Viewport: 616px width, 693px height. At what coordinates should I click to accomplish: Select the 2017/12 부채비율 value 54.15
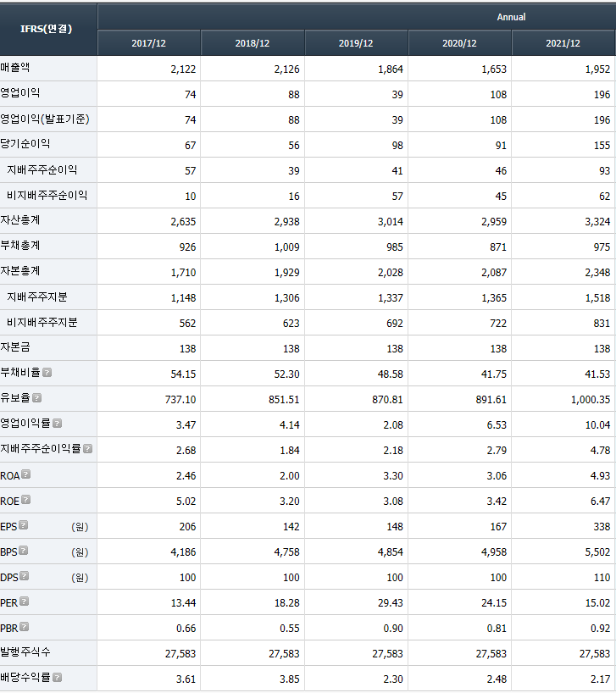pyautogui.click(x=183, y=374)
